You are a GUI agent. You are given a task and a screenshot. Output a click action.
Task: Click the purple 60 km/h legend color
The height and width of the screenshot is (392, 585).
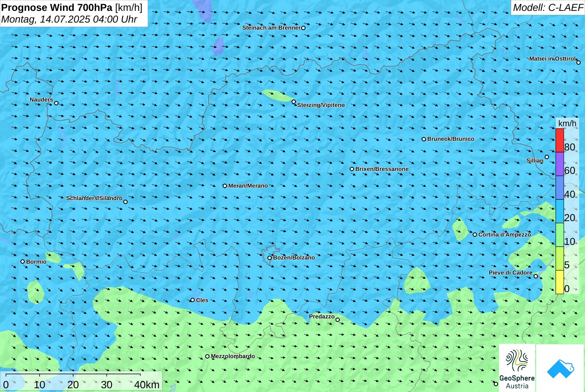click(560, 164)
